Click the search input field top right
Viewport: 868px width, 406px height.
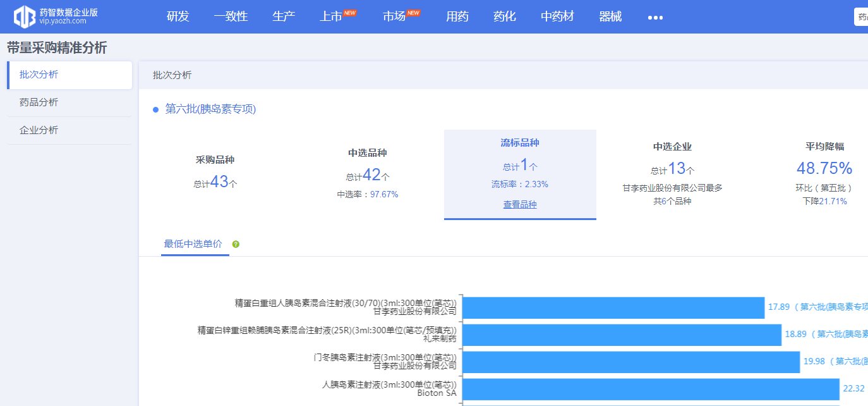tap(864, 16)
